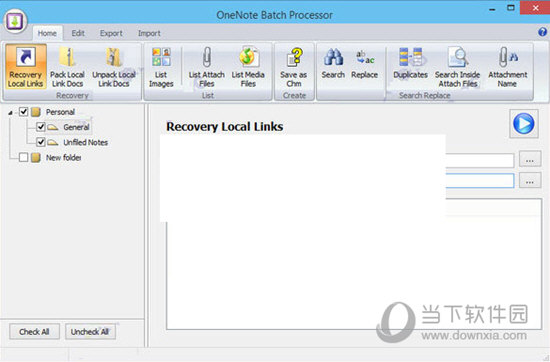The height and width of the screenshot is (362, 550).
Task: Select the Unfiled Notes section
Action: [x=85, y=142]
